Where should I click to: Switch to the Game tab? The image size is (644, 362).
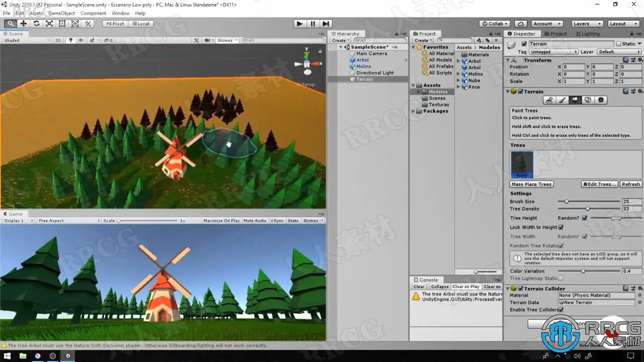pos(13,214)
